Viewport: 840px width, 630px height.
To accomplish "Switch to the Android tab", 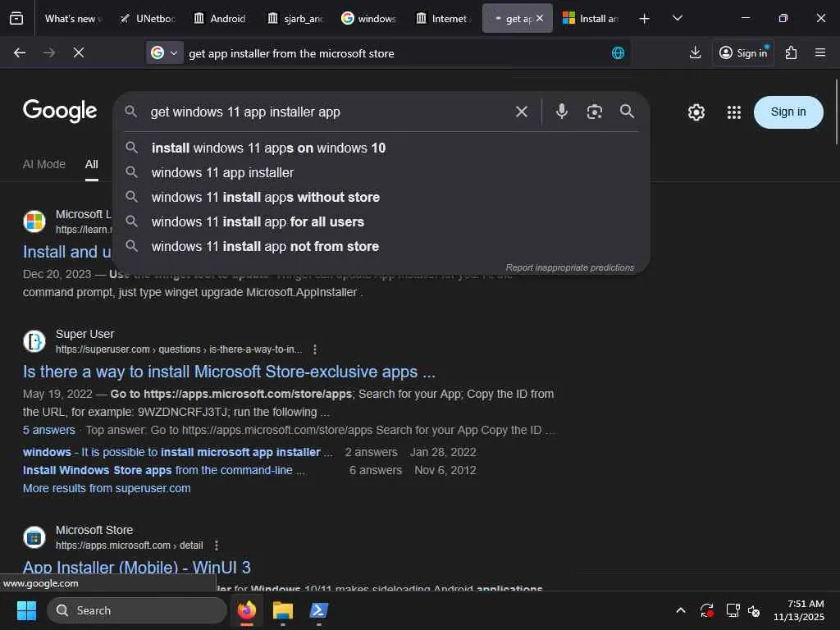I will pyautogui.click(x=220, y=19).
